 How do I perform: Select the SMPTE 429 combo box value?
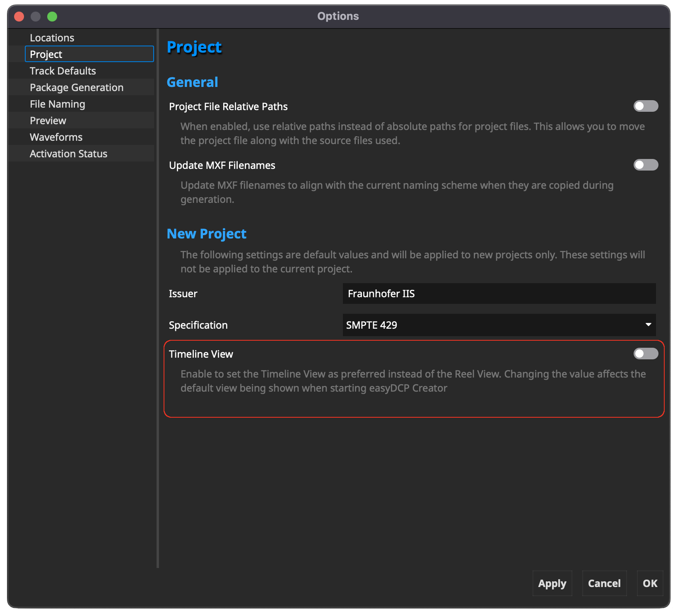(x=499, y=325)
